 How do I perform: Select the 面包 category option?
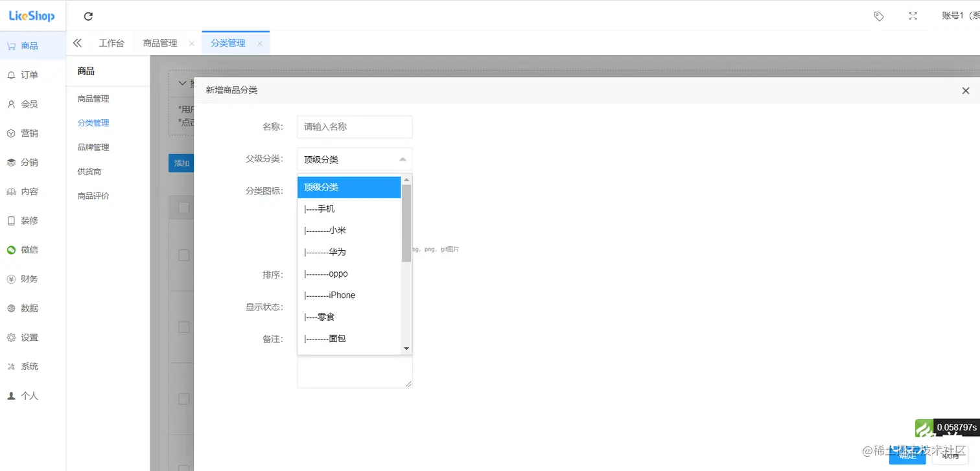coord(349,338)
